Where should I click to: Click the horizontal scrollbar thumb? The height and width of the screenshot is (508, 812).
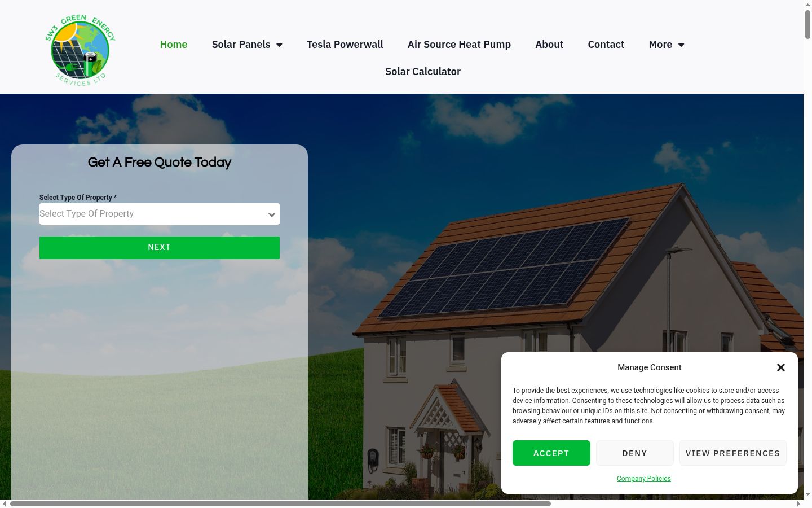click(x=280, y=503)
